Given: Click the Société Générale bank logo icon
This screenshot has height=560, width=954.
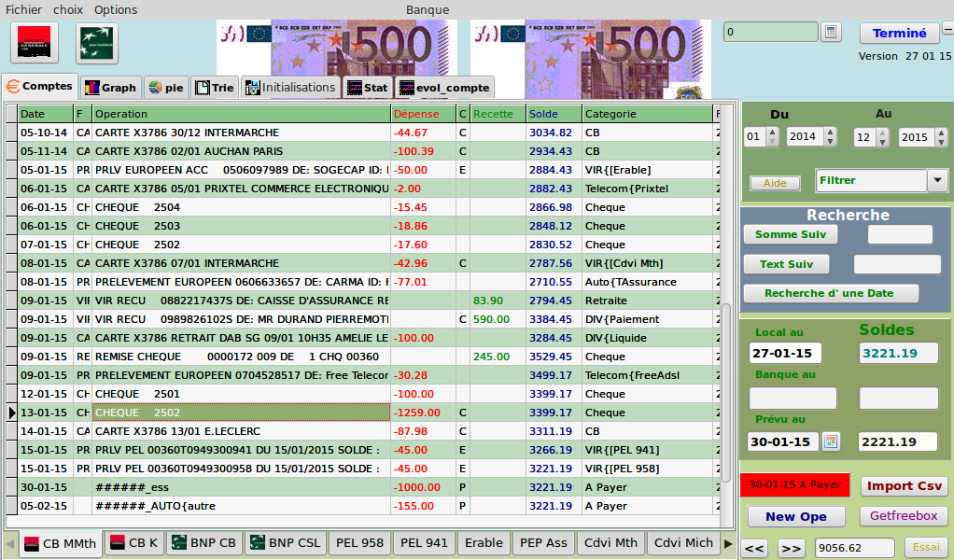Looking at the screenshot, I should (35, 44).
